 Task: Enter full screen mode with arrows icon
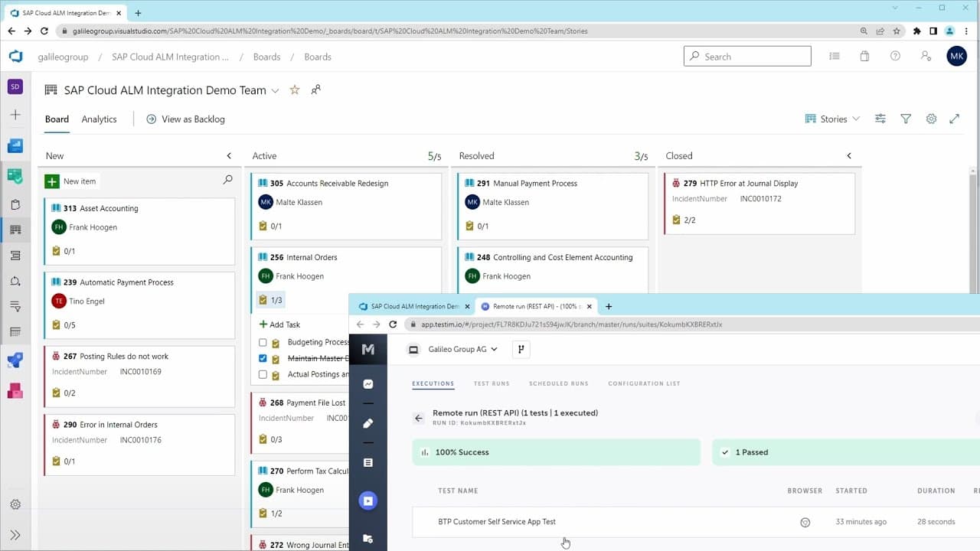955,119
